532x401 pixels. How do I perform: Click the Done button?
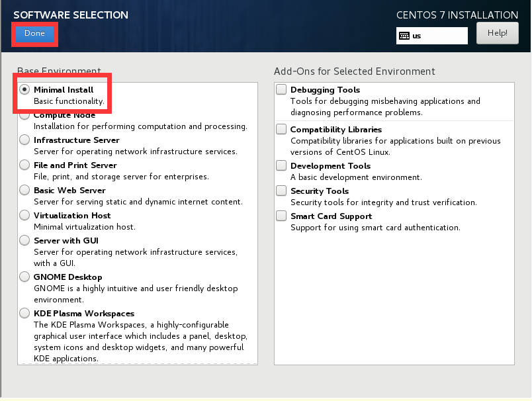34,34
